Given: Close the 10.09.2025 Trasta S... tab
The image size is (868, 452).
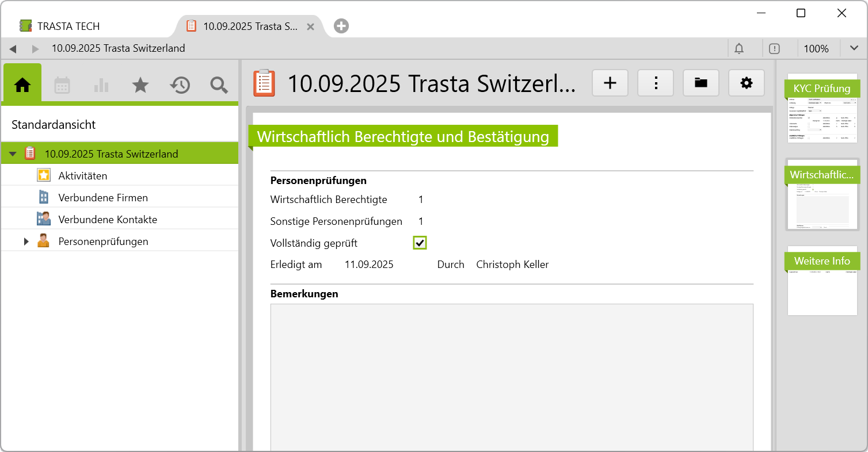Looking at the screenshot, I should 310,26.
